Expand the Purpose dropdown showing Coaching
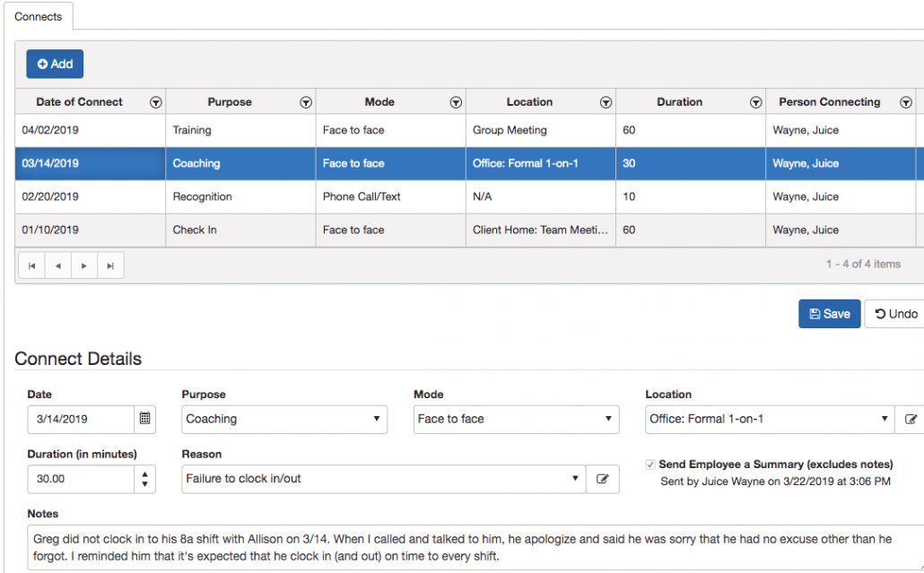924x573 pixels. [283, 419]
